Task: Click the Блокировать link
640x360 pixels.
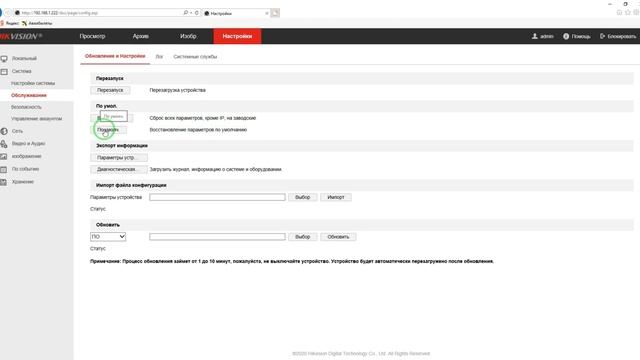Action: point(622,36)
